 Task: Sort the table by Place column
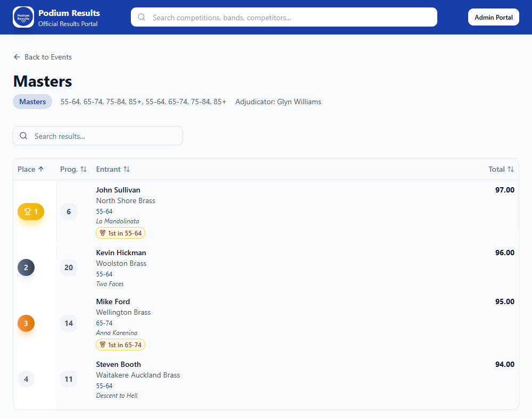click(x=30, y=169)
